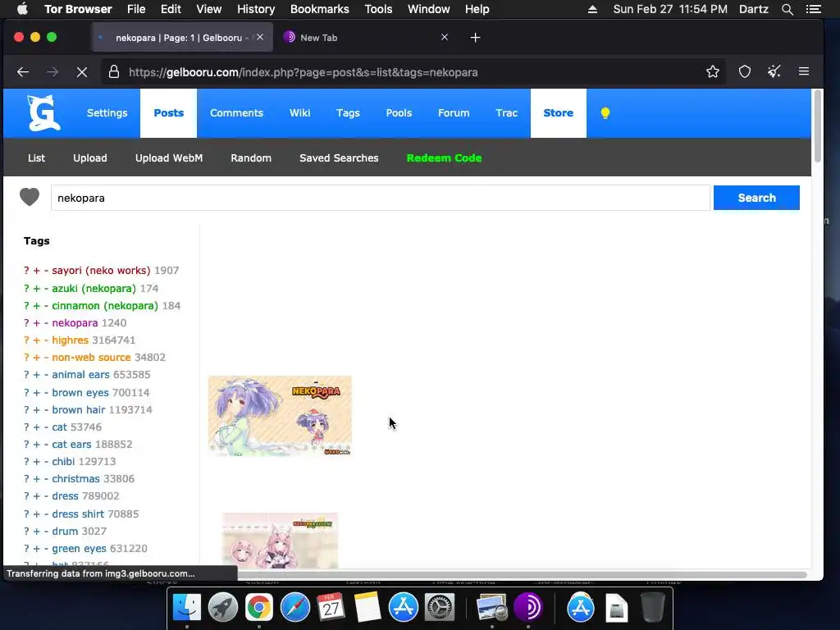Open Saved Searches
This screenshot has width=840, height=630.
click(339, 158)
